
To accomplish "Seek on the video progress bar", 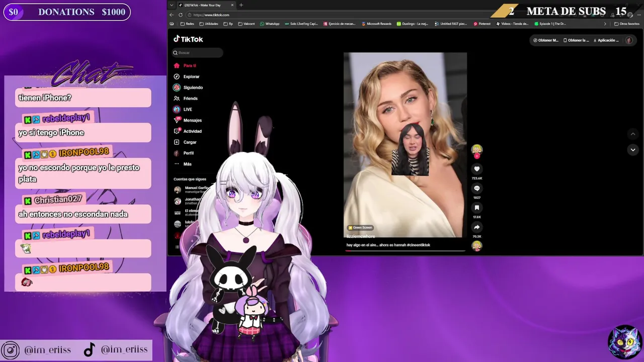I will pos(405,250).
